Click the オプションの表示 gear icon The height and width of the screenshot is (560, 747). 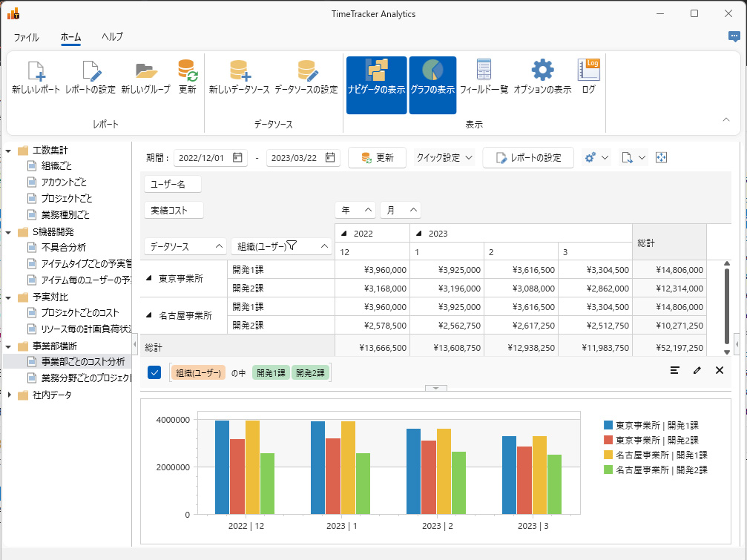(x=542, y=71)
